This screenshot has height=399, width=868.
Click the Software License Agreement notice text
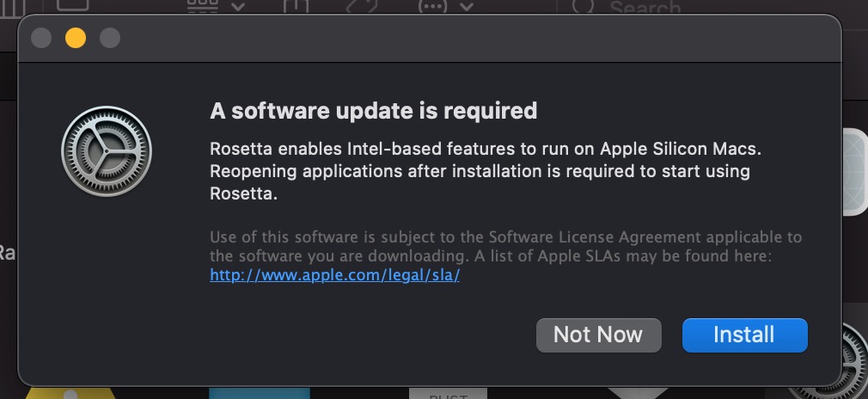click(x=505, y=246)
